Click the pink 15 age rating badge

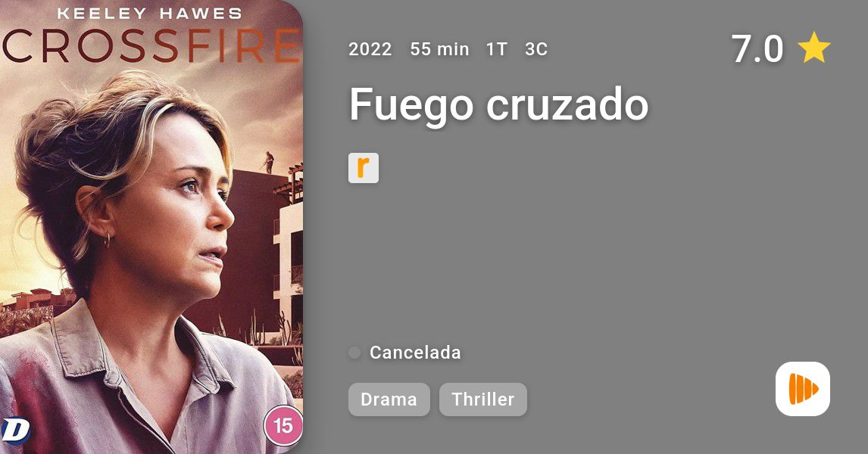pyautogui.click(x=283, y=426)
